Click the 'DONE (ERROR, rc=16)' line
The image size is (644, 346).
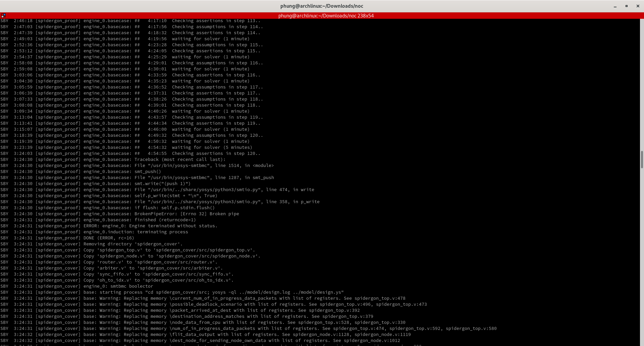tap(109, 238)
